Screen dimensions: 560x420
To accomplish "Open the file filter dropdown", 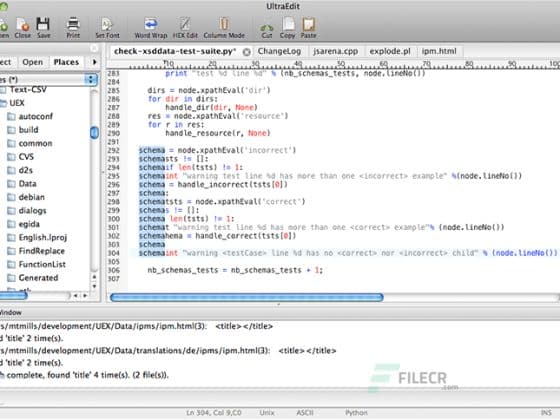I will pos(91,79).
